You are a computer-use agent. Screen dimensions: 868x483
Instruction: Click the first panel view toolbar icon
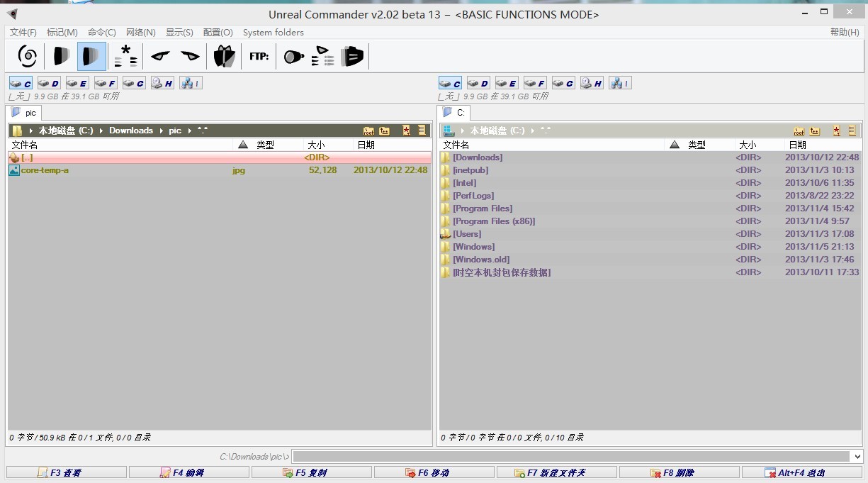point(61,56)
